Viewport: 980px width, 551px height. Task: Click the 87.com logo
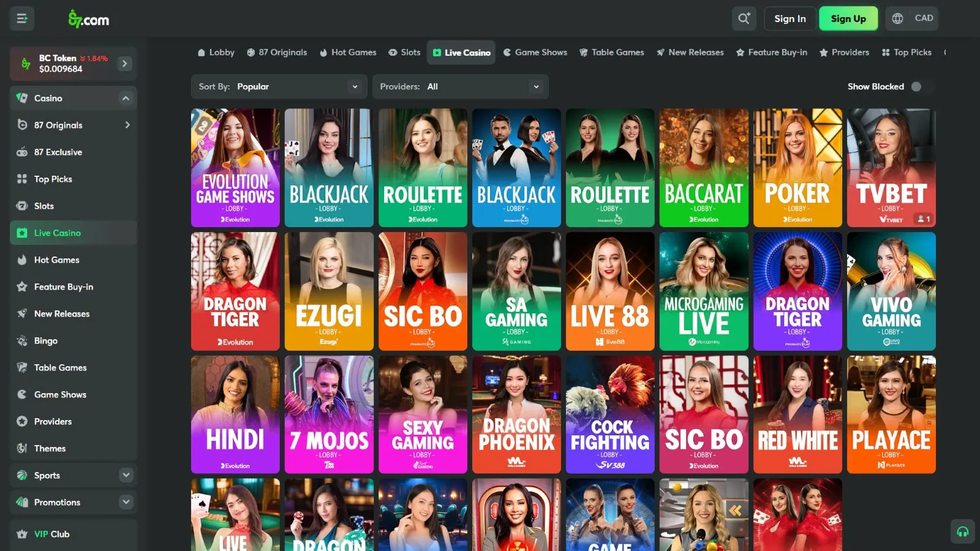89,19
